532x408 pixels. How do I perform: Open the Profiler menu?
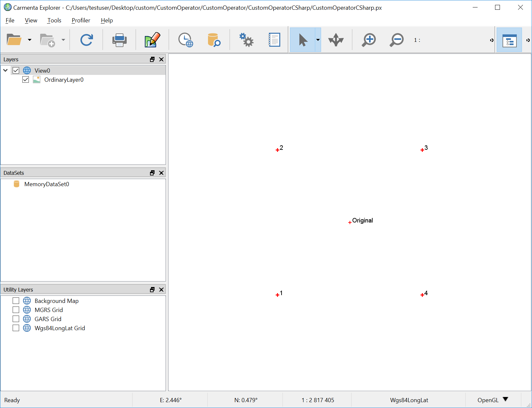[81, 20]
